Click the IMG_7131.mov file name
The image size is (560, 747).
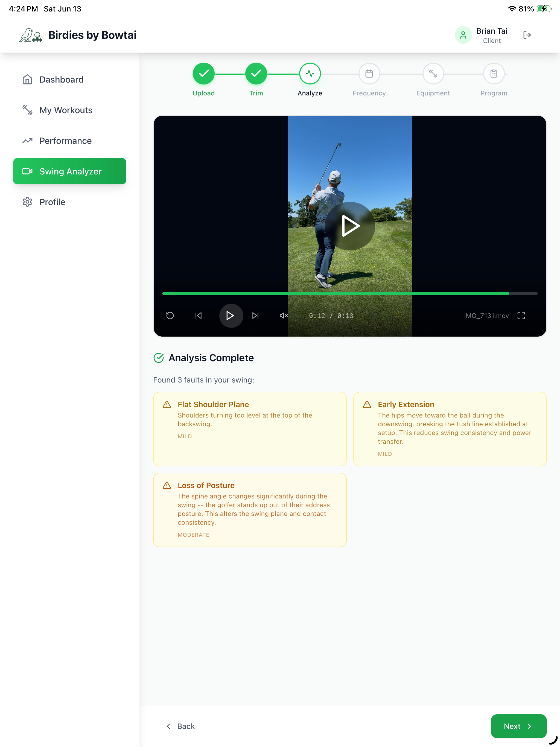tap(486, 316)
